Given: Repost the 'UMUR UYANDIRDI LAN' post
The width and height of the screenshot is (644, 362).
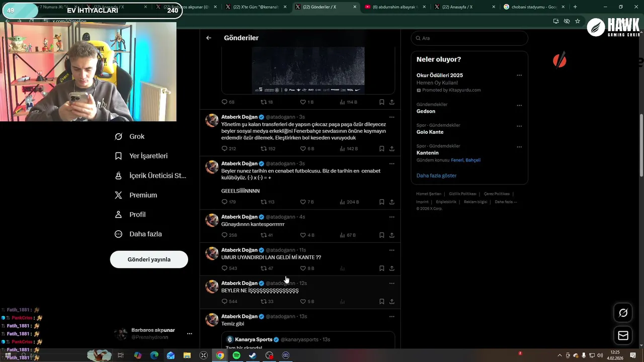Looking at the screenshot, I should [263, 268].
